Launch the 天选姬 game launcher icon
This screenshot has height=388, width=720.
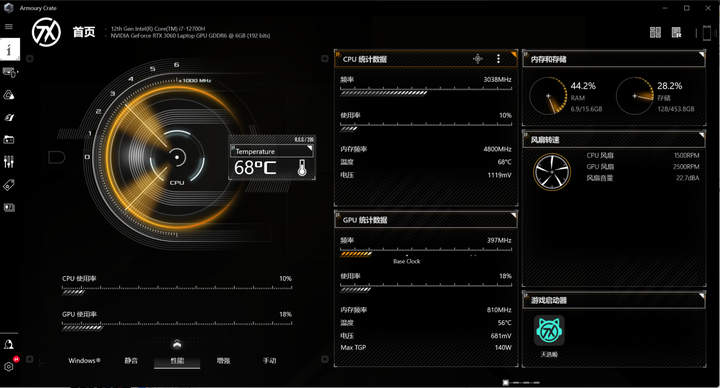549,330
